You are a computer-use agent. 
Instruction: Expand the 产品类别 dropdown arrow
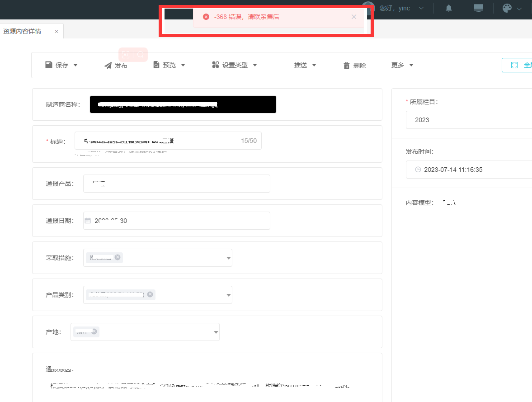coord(229,295)
